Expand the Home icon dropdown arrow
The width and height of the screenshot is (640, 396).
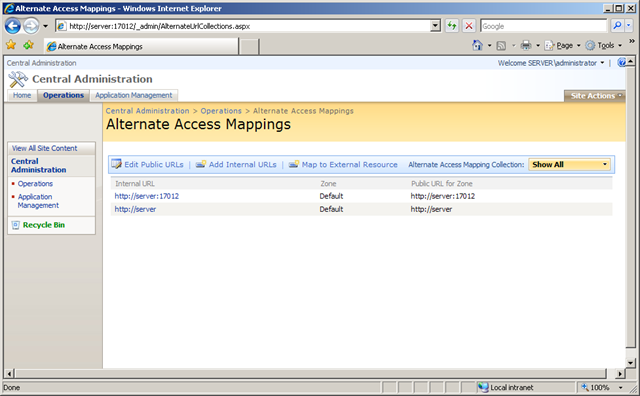489,45
